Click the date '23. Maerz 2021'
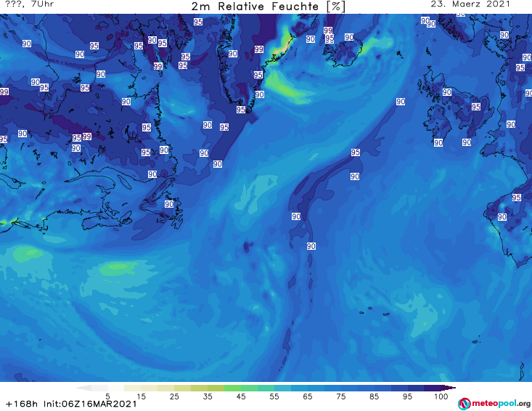The width and height of the screenshot is (532, 411). pyautogui.click(x=470, y=4)
